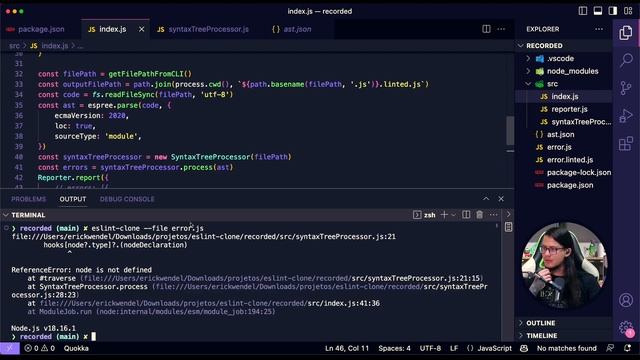This screenshot has height=360, width=640.
Task: Open remote window indicator in status bar
Action: tap(9, 348)
